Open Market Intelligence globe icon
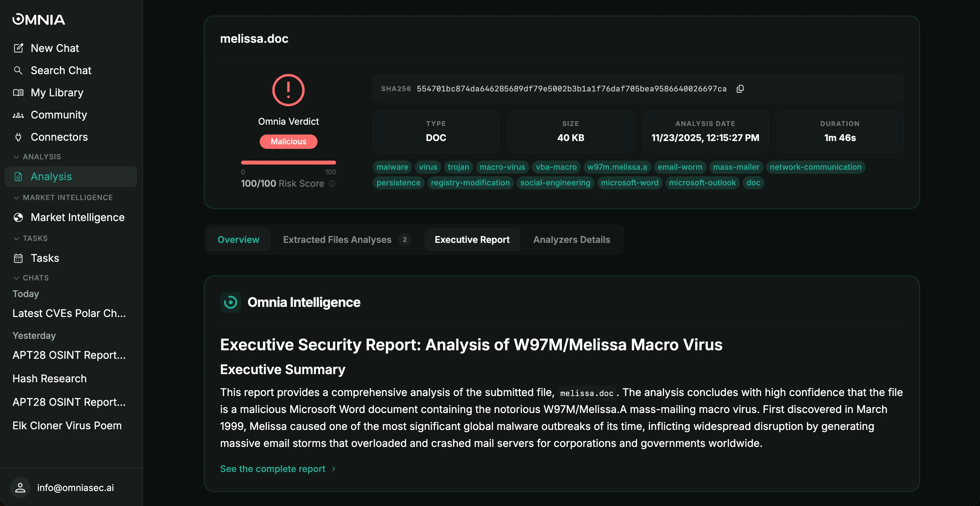 coord(18,217)
